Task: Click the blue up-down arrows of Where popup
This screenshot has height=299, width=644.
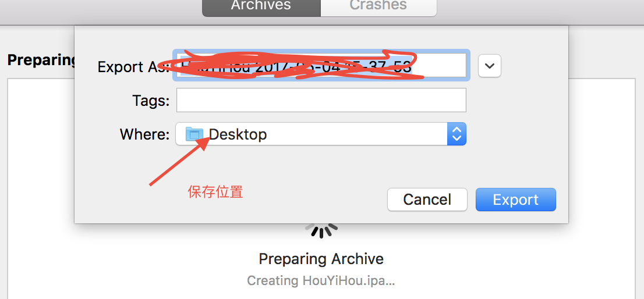Action: point(457,134)
